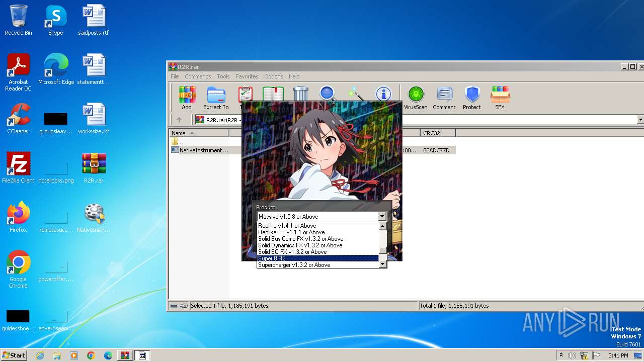The height and width of the screenshot is (362, 644).
Task: Choose Solid Bus Comp FX v1.3.2 or Above
Action: [x=318, y=239]
